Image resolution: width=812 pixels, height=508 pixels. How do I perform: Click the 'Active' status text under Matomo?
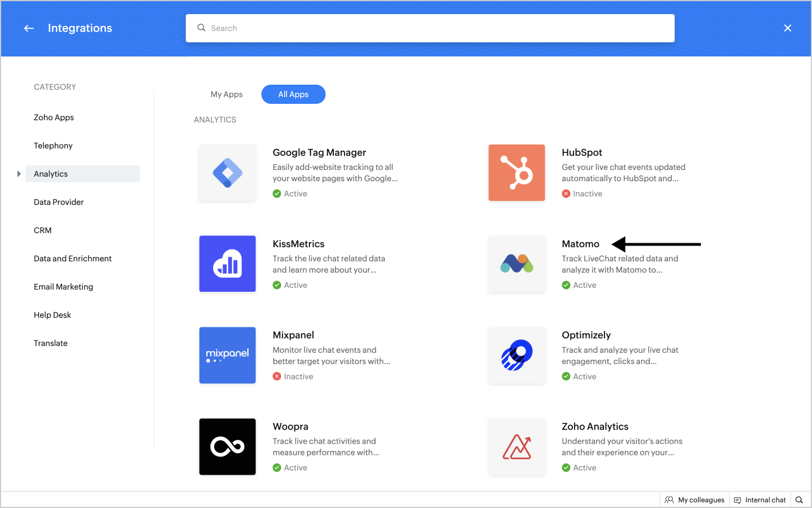pos(585,285)
